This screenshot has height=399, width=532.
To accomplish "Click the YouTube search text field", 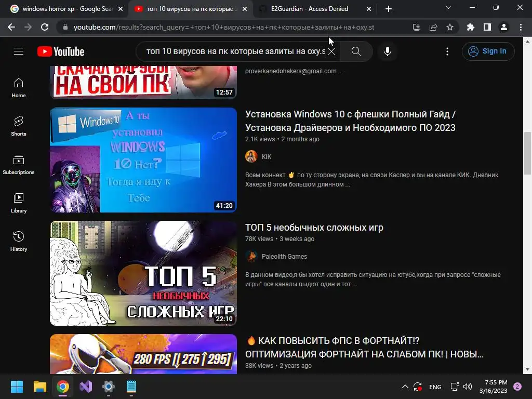I will pyautogui.click(x=236, y=51).
